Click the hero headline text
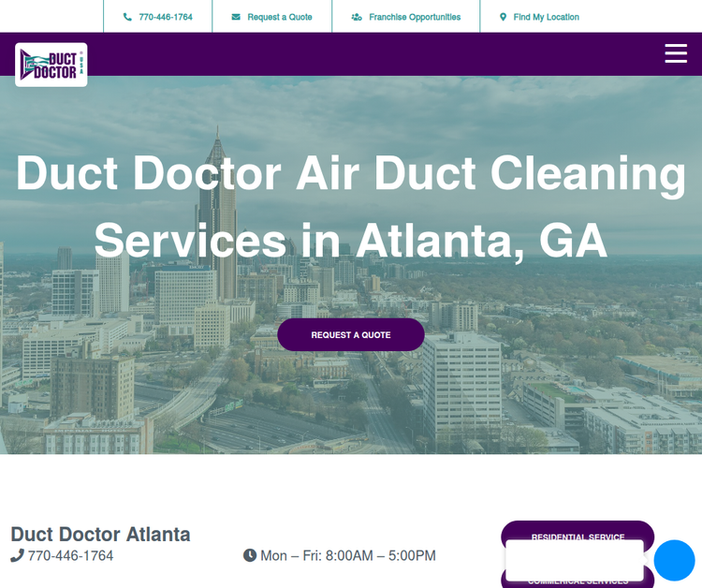 pyautogui.click(x=351, y=207)
